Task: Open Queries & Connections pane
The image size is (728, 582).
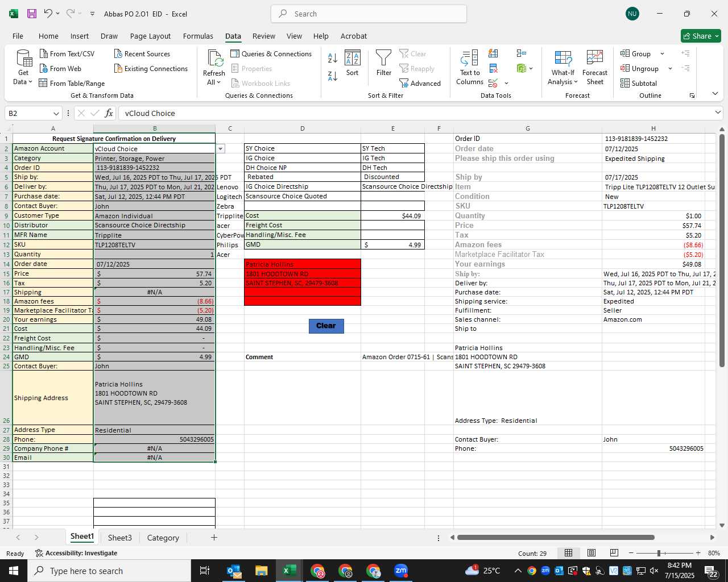Action: tap(271, 53)
